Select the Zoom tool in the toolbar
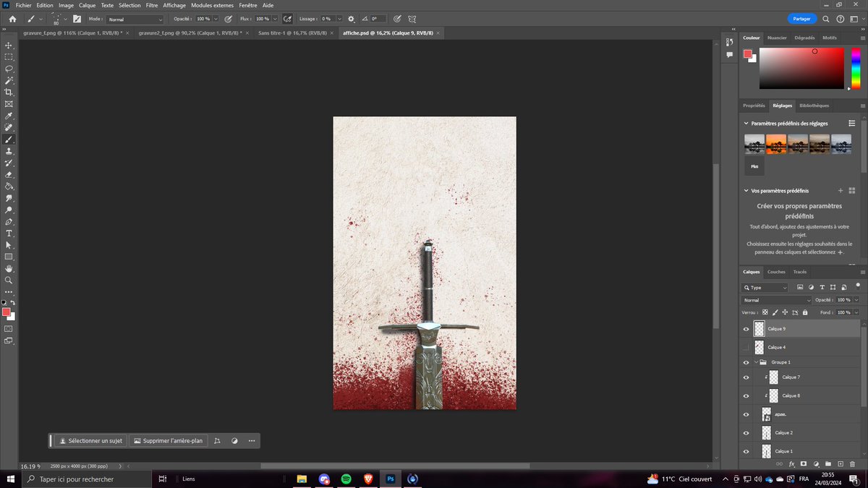The image size is (868, 488). [x=9, y=280]
